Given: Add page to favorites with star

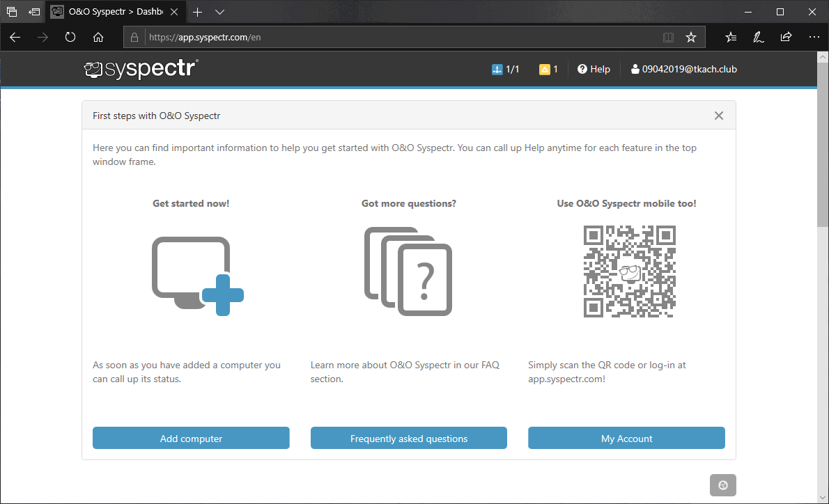Looking at the screenshot, I should tap(690, 37).
